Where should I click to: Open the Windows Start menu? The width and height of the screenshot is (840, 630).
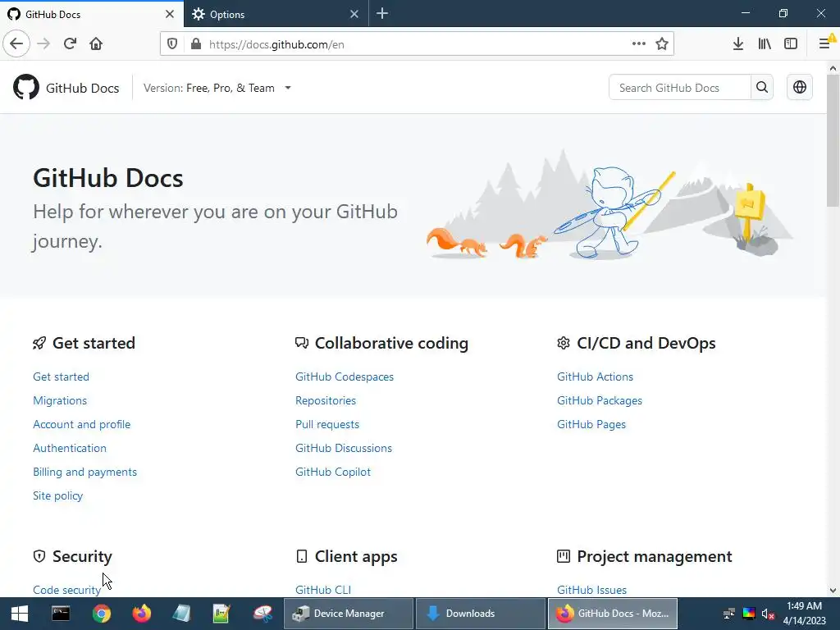[20, 614]
